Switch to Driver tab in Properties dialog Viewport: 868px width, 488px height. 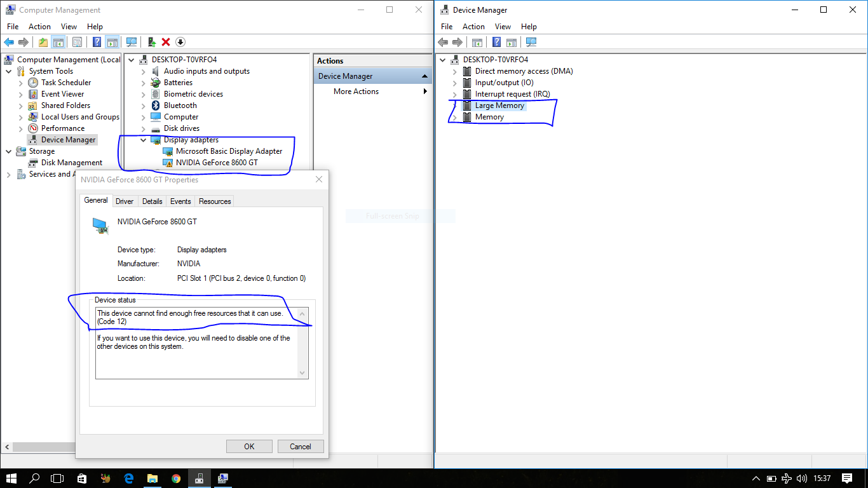click(125, 201)
